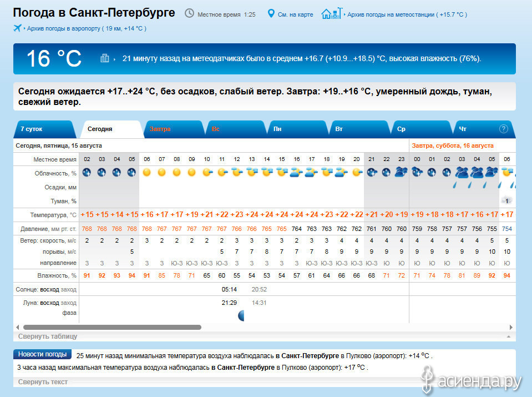Switch to the Ср tab
The height and width of the screenshot is (397, 532).
[x=422, y=129]
